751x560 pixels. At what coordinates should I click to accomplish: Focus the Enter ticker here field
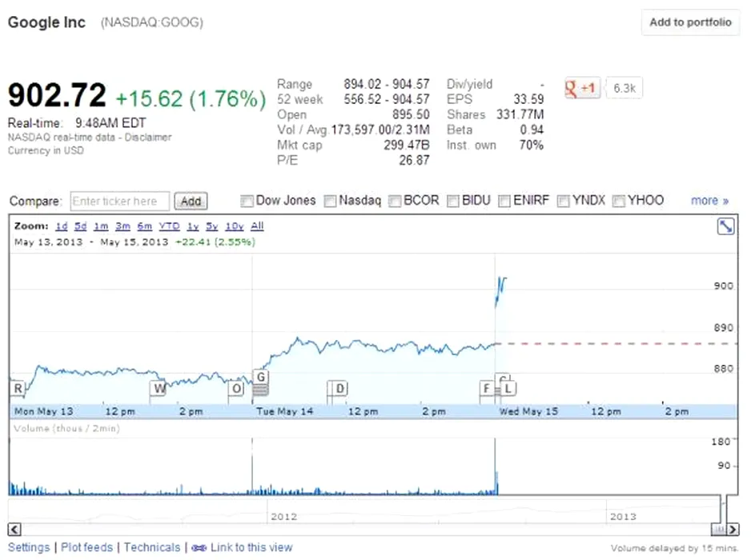click(120, 201)
